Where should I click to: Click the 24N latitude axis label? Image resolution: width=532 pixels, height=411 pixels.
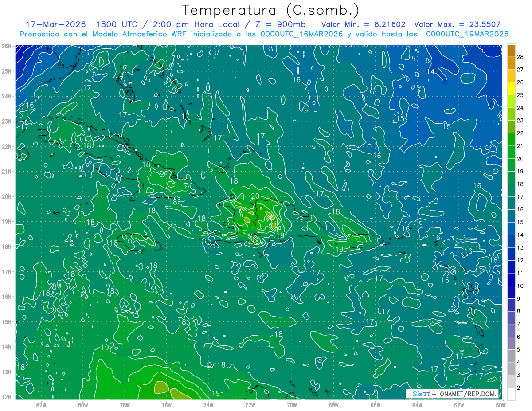(7, 96)
